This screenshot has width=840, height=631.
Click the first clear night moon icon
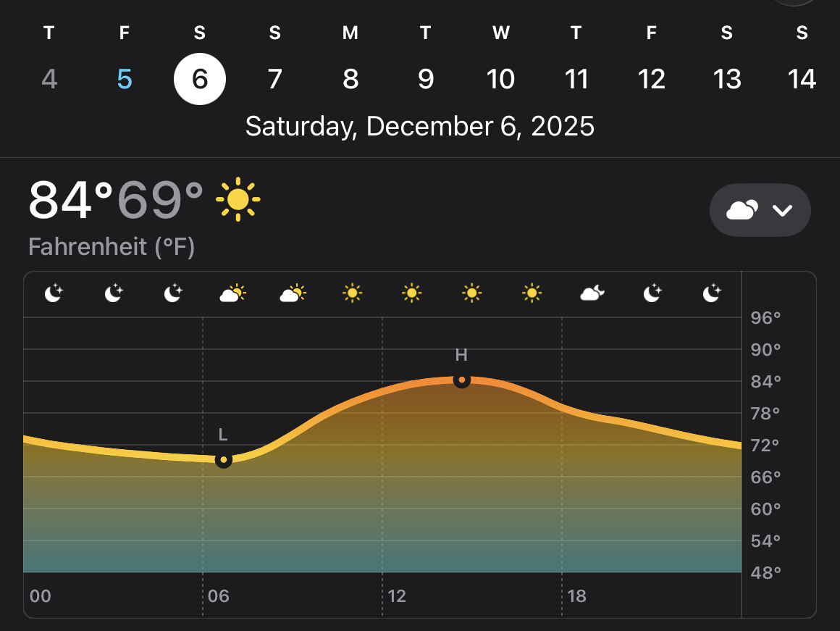pos(54,293)
